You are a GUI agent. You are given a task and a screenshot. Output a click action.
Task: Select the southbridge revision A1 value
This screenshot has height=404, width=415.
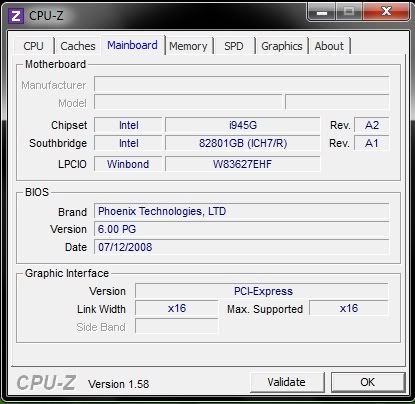[x=372, y=143]
